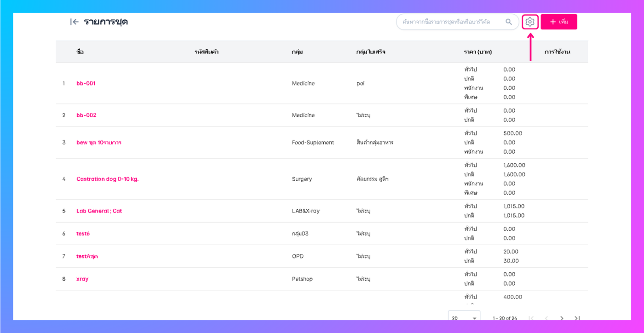This screenshot has height=333, width=644.
Task: Click the ราคา (บาท) column header
Action: (478, 52)
